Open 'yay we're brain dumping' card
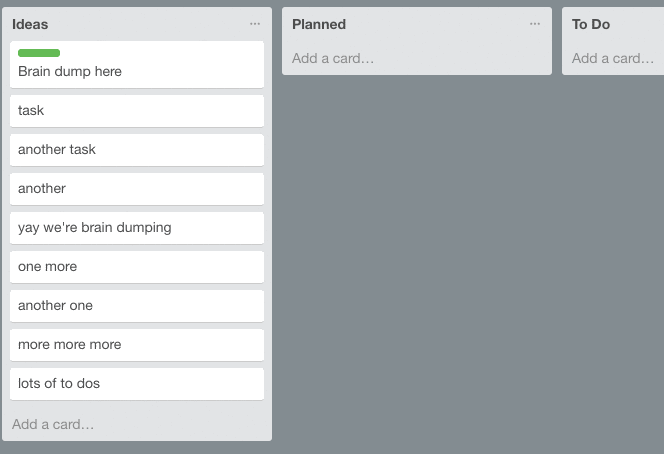The height and width of the screenshot is (454, 664). [x=137, y=228]
